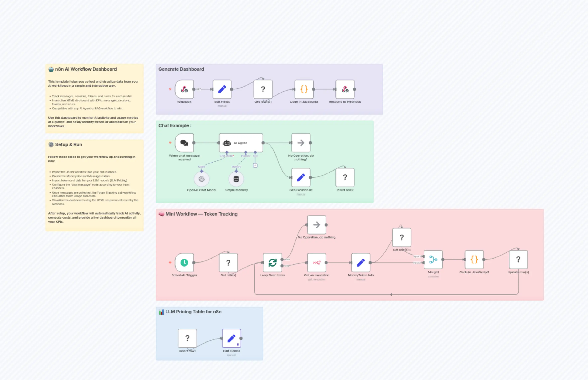This screenshot has width=588, height=380.
Task: Click the Schedule Trigger clock node
Action: [x=184, y=263]
